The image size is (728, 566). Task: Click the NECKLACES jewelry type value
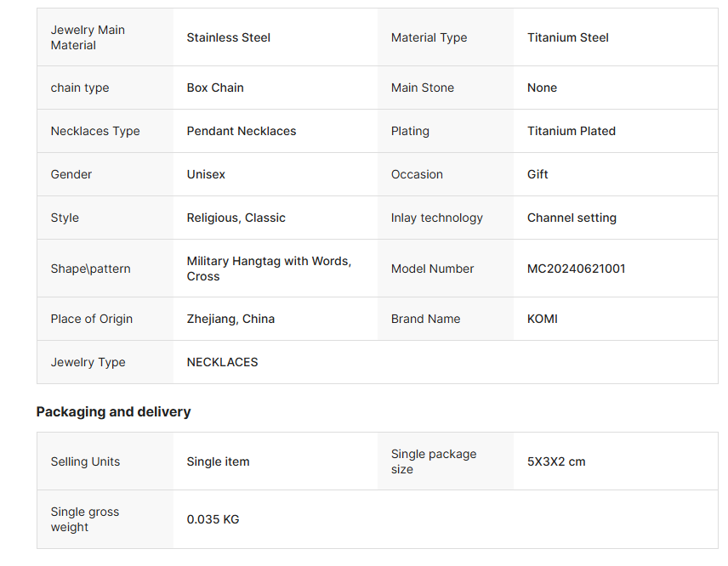(222, 362)
